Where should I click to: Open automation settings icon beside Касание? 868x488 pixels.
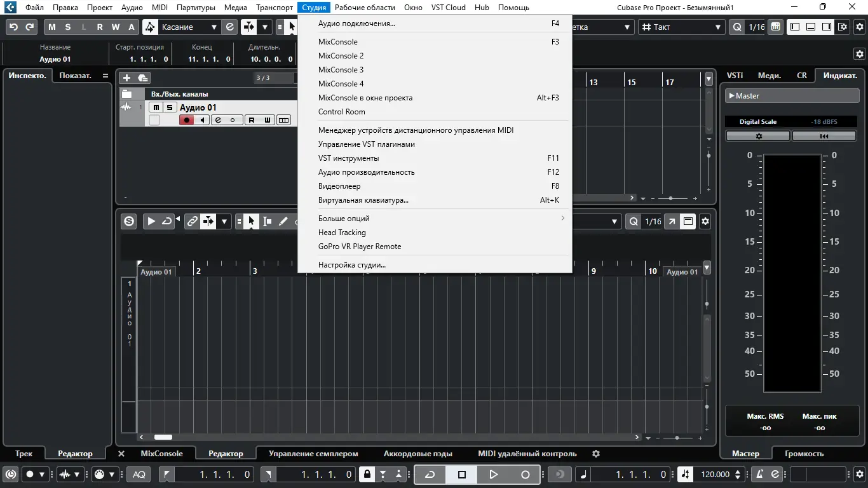click(x=230, y=27)
